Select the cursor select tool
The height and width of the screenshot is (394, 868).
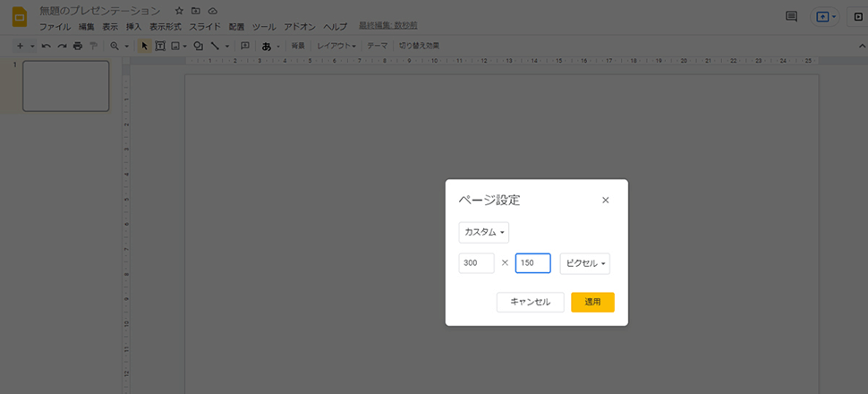[144, 46]
